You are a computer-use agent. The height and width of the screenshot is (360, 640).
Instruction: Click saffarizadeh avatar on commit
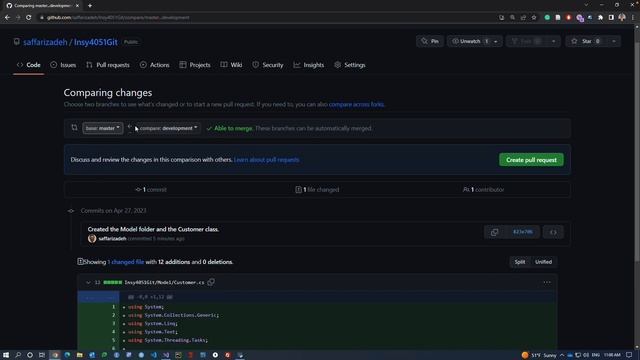pyautogui.click(x=92, y=238)
